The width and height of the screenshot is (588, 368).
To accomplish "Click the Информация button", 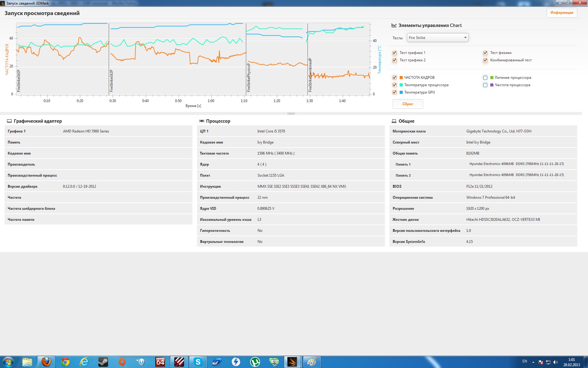I will coord(562,13).
